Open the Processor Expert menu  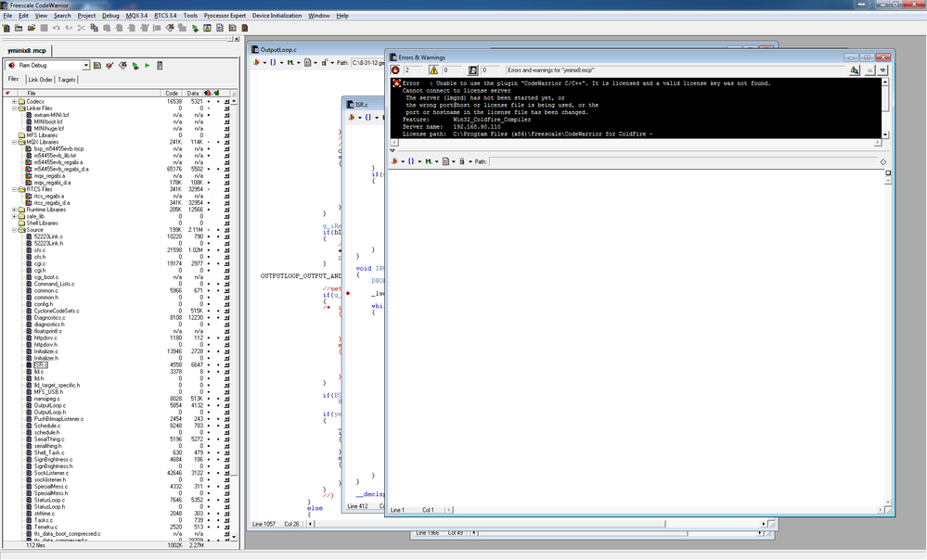coord(225,16)
